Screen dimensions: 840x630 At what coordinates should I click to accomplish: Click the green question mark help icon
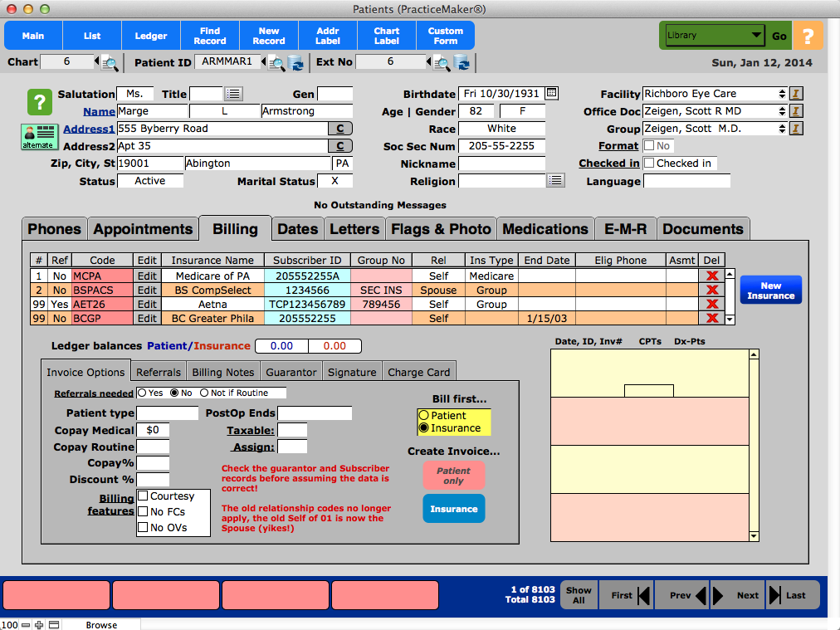pos(40,102)
